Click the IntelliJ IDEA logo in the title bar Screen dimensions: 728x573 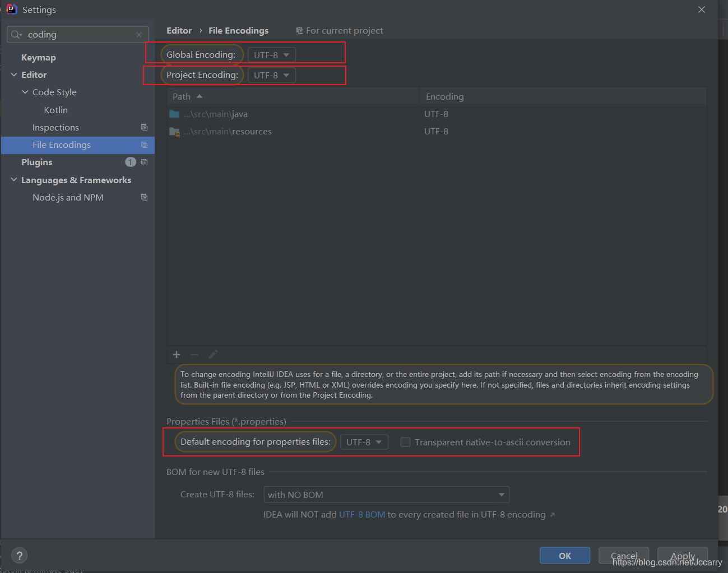click(12, 9)
